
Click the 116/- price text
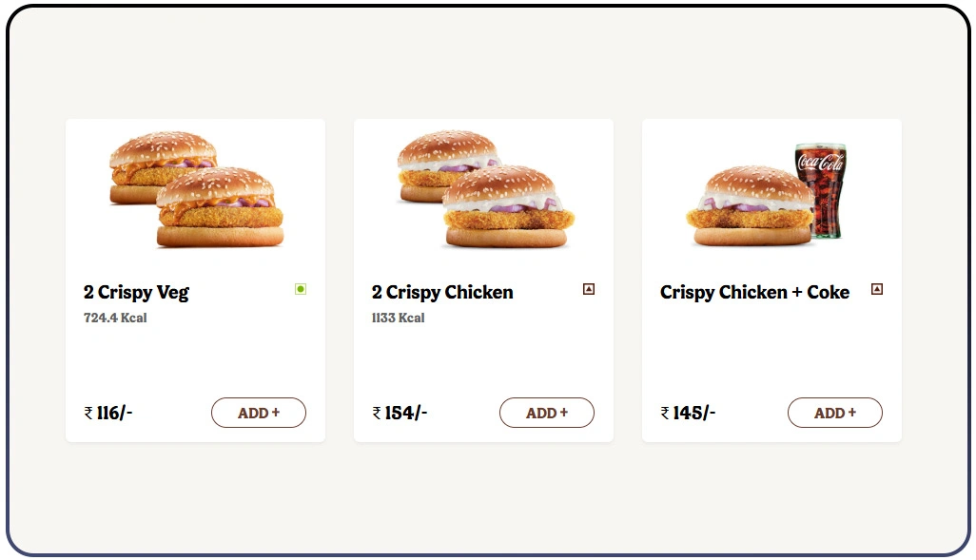click(x=111, y=412)
